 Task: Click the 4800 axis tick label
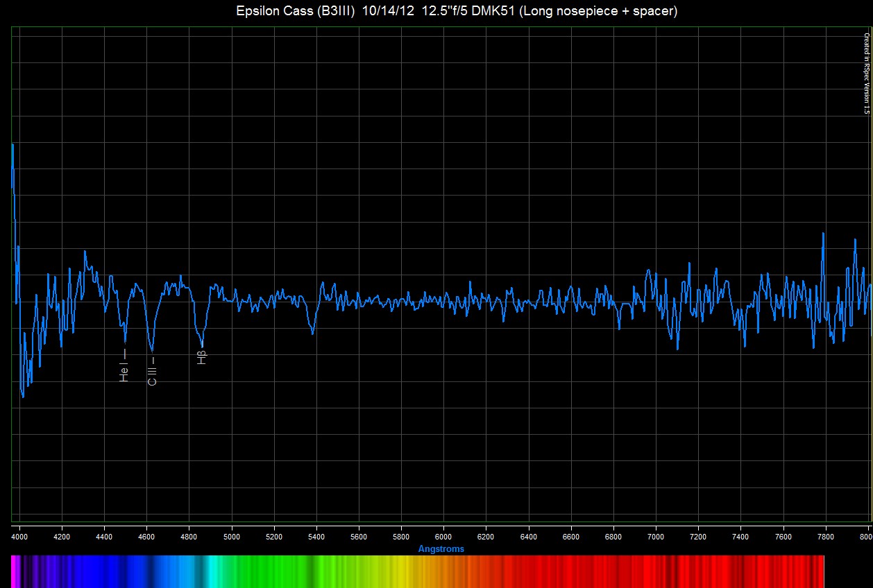coord(189,537)
